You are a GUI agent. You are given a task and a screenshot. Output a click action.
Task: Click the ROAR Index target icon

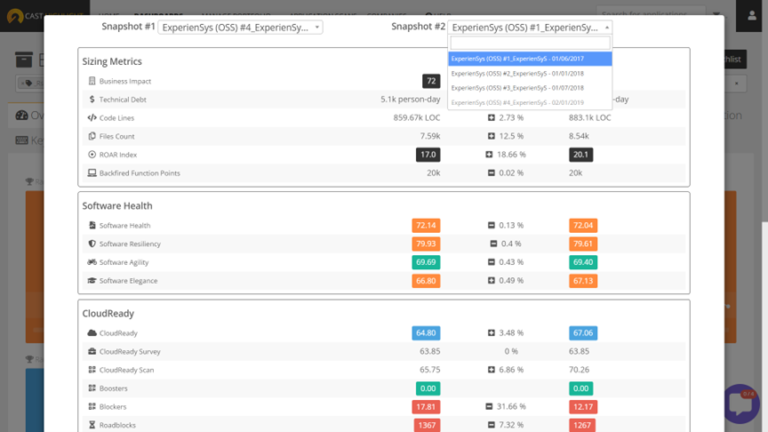point(92,155)
